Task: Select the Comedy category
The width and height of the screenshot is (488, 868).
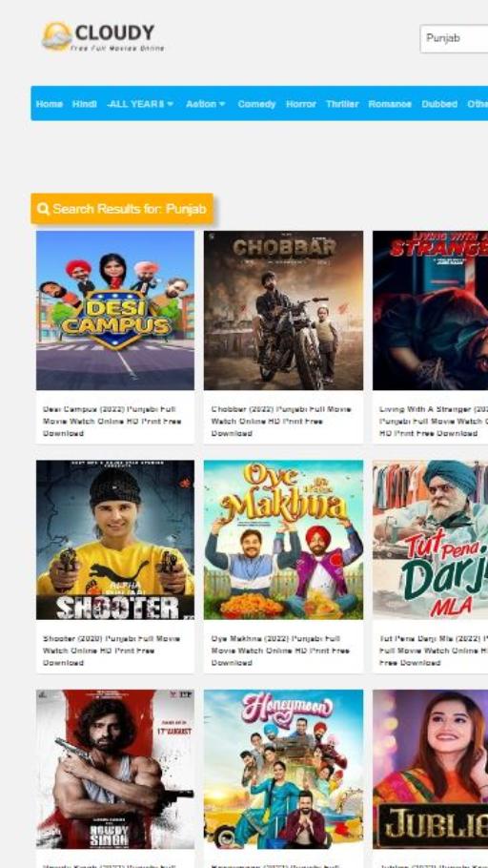Action: [256, 104]
